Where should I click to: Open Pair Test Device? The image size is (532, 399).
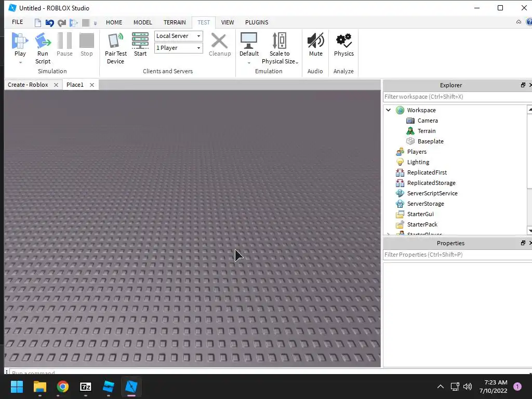tap(116, 48)
